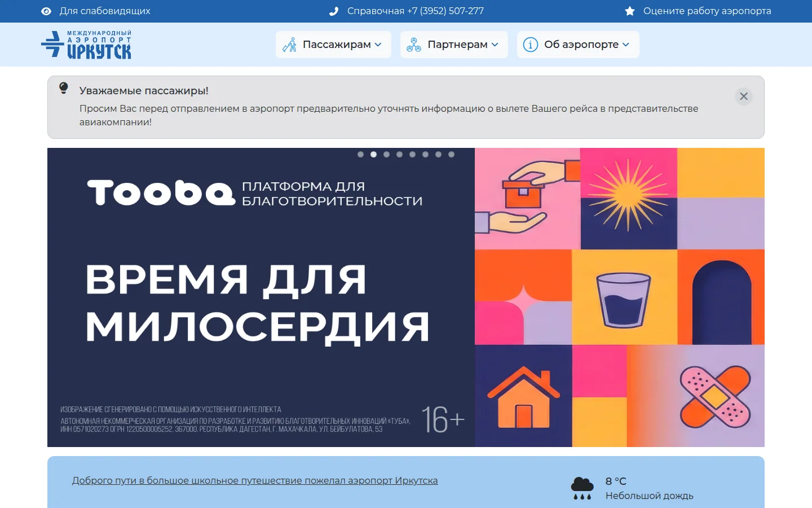Select the fourth carousel slide dot

[x=399, y=154]
